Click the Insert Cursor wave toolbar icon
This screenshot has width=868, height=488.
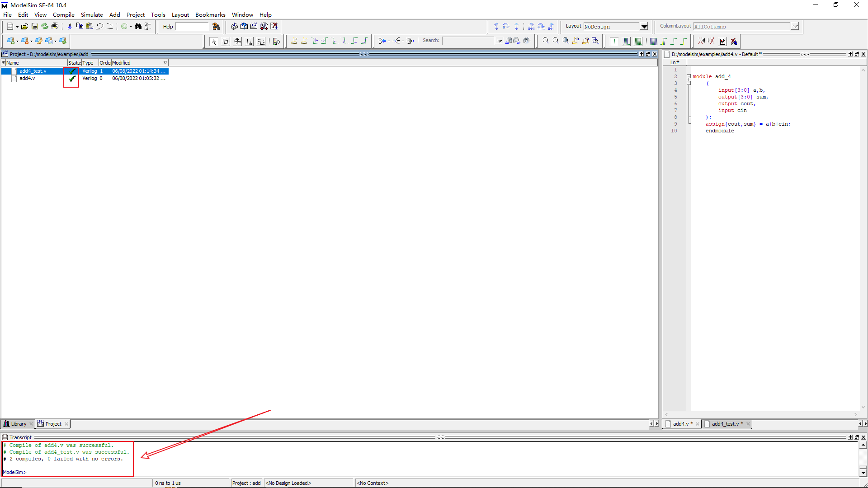[x=294, y=41]
